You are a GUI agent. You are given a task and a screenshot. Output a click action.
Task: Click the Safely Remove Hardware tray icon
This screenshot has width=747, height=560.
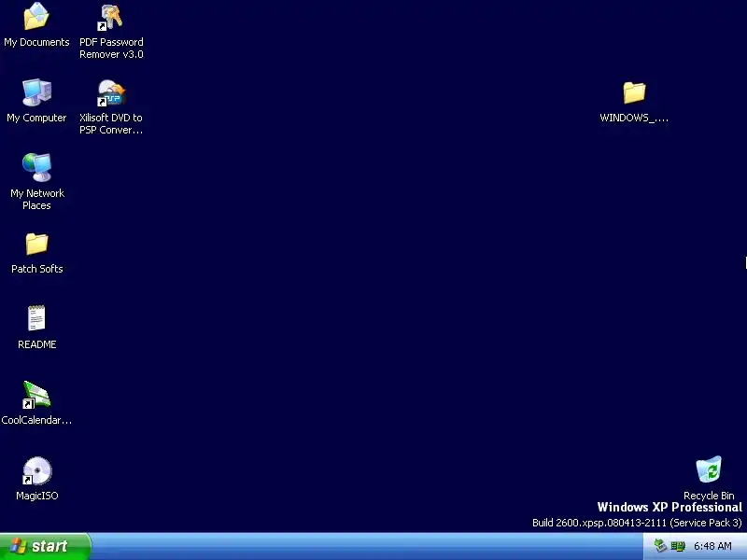tap(660, 546)
